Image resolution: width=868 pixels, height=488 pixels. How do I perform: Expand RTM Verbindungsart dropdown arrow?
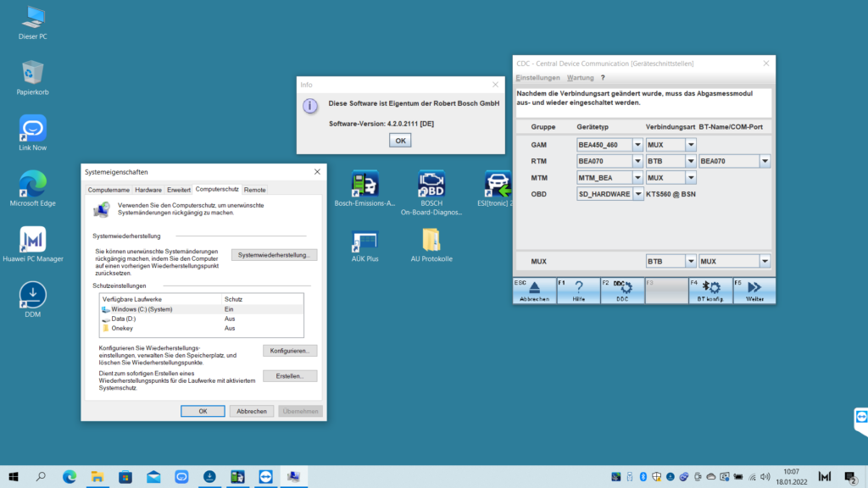pyautogui.click(x=691, y=161)
